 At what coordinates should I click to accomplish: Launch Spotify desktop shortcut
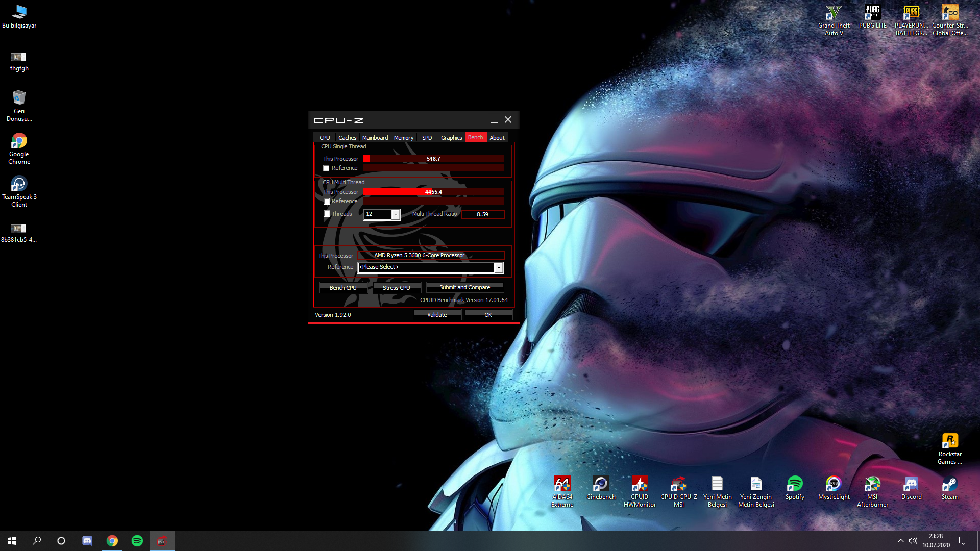795,488
